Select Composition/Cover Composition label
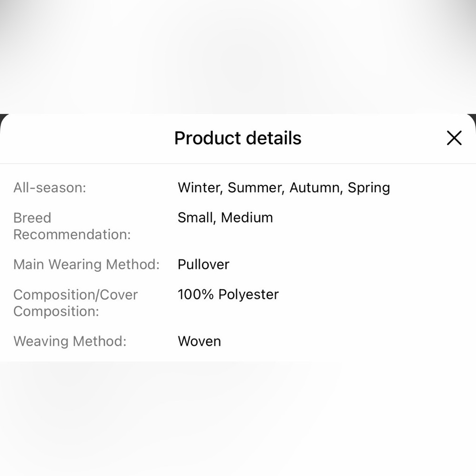The image size is (476, 476). (75, 303)
